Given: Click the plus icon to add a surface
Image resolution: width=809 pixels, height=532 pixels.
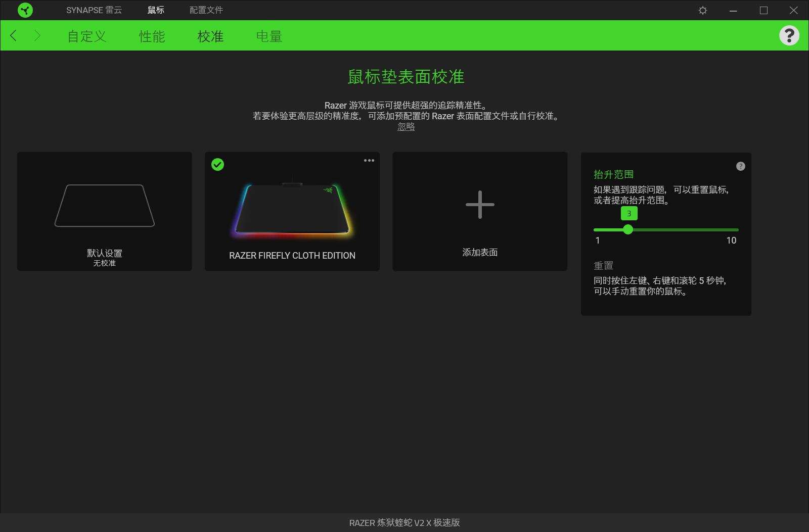Looking at the screenshot, I should [480, 205].
